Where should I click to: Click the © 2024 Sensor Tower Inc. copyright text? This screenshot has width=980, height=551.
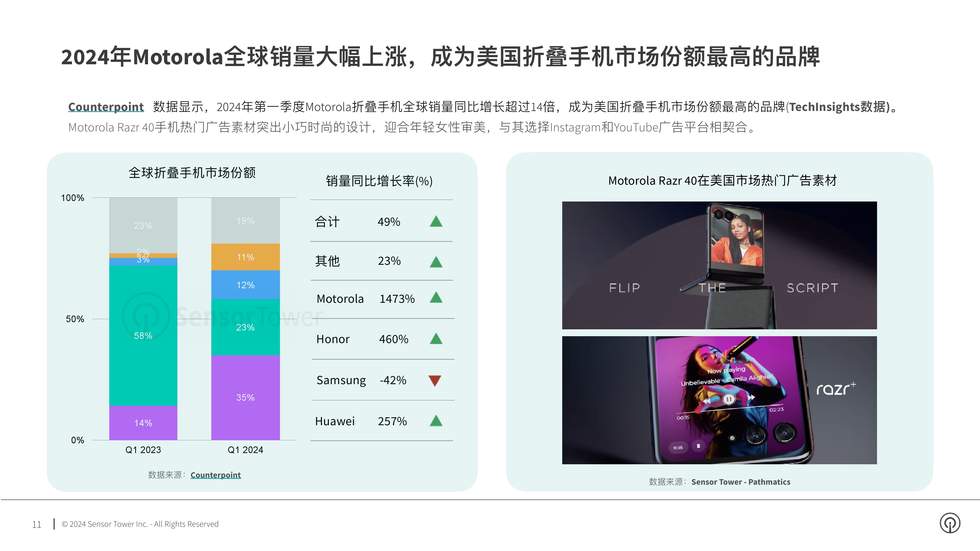point(140,524)
